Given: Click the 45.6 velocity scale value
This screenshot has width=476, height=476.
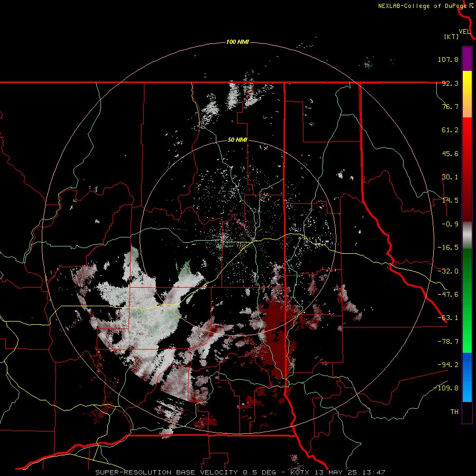Looking at the screenshot, I should [450, 153].
